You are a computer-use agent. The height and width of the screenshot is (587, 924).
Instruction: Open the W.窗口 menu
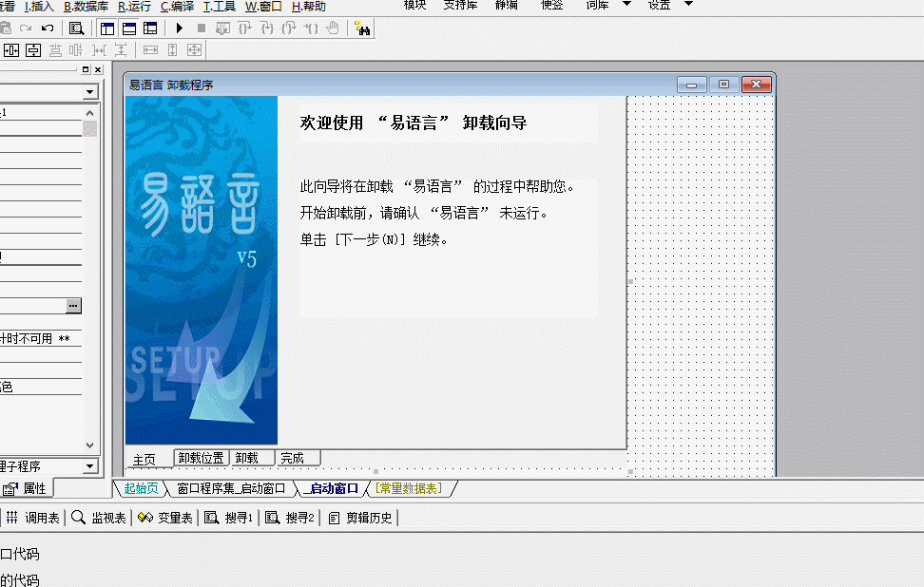263,7
